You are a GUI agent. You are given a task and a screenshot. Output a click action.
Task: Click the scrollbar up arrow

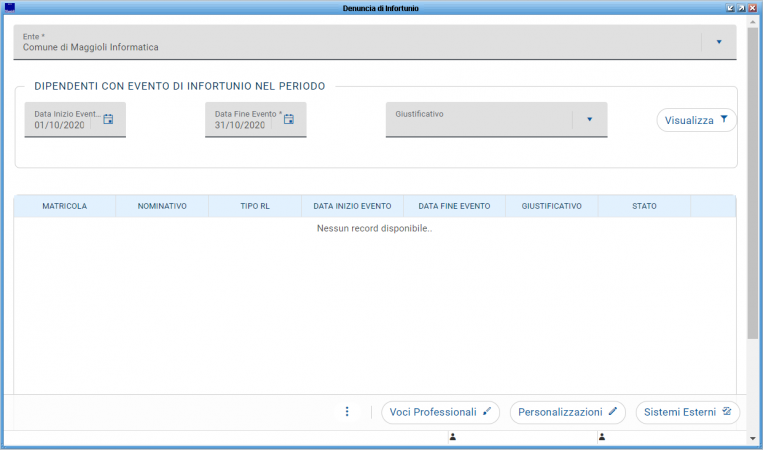point(753,22)
